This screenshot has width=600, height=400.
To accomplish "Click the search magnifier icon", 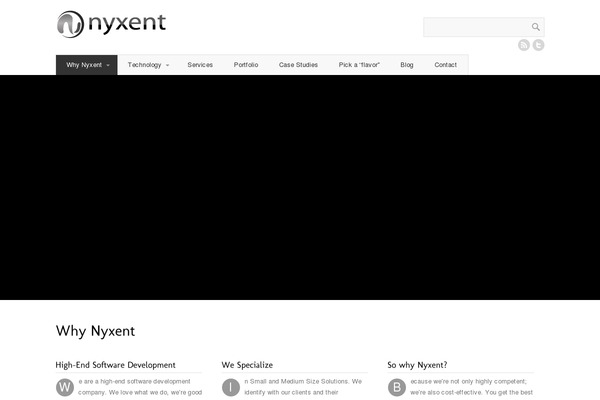I will [535, 27].
